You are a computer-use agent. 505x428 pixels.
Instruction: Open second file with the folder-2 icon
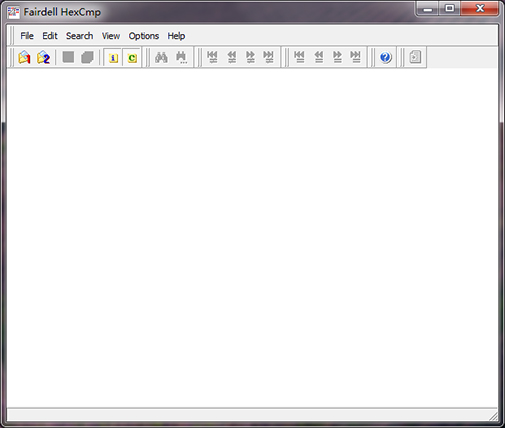[x=43, y=57]
